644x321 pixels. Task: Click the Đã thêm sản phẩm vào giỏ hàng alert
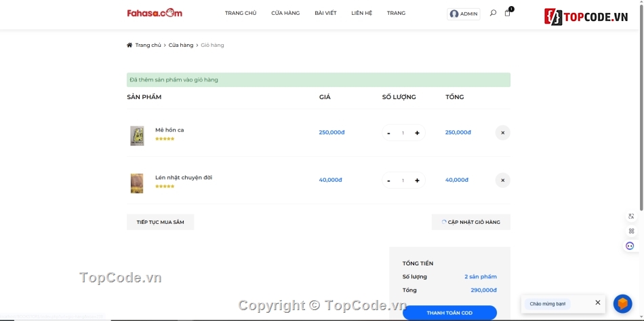click(x=319, y=79)
